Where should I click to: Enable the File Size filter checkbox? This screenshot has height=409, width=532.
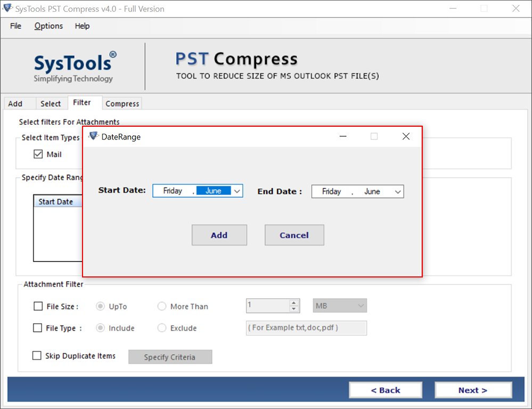pos(38,306)
